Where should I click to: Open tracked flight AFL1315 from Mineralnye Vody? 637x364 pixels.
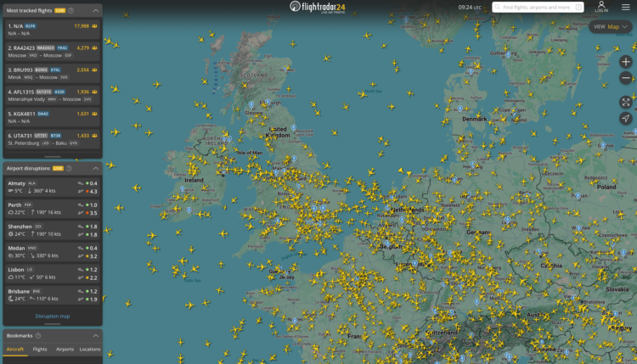53,95
